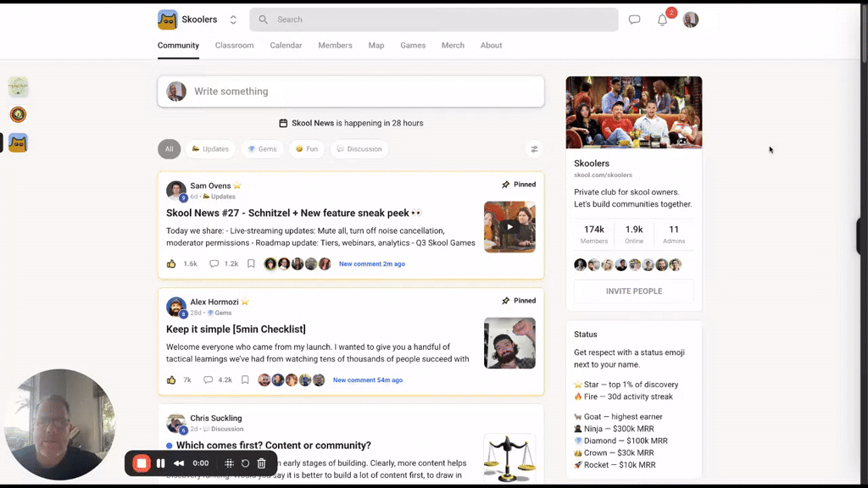The image size is (868, 488).
Task: Open comments on Keep it simple post
Action: (x=209, y=380)
